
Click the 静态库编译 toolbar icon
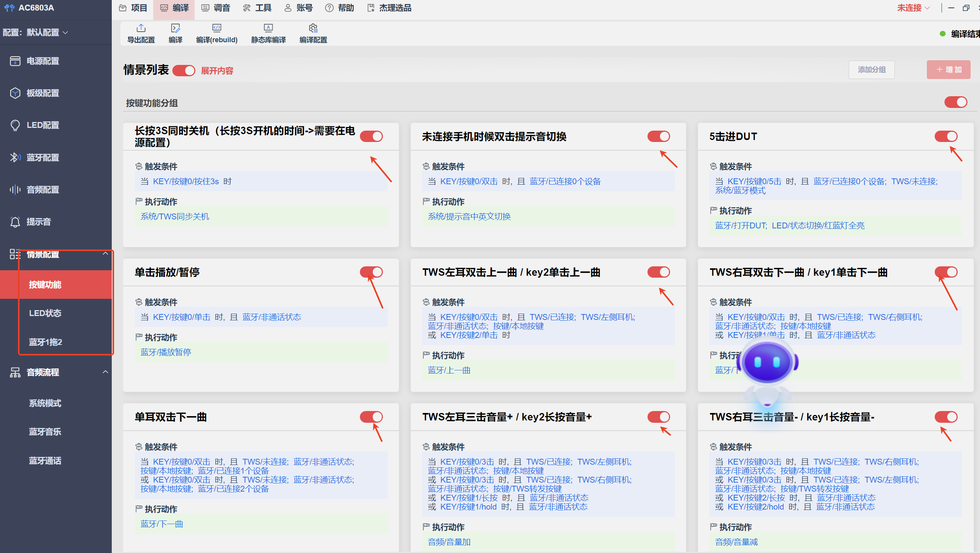pos(268,28)
